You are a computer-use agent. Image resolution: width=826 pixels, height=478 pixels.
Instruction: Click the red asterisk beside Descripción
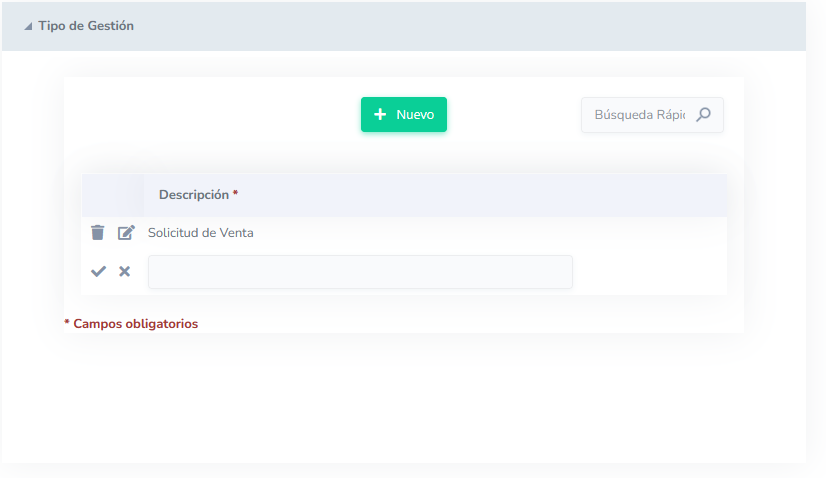[236, 195]
